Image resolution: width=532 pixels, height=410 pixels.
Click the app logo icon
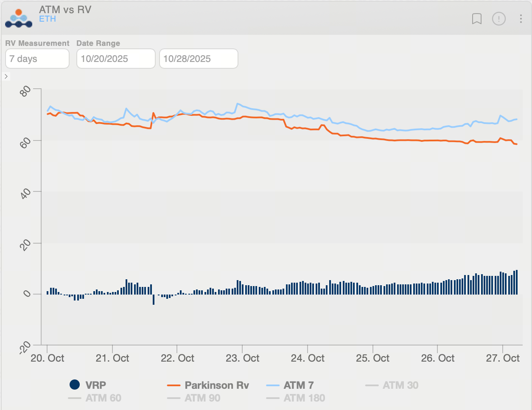click(19, 18)
